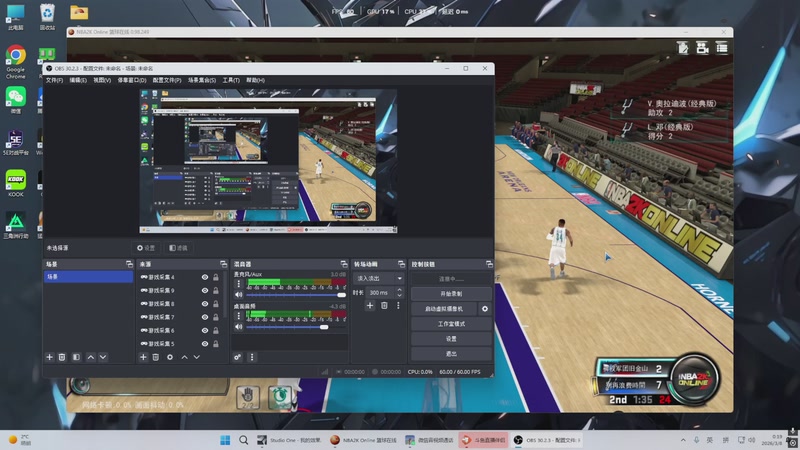Open virtual camera settings gear icon
Image resolution: width=800 pixels, height=450 pixels.
[485, 309]
